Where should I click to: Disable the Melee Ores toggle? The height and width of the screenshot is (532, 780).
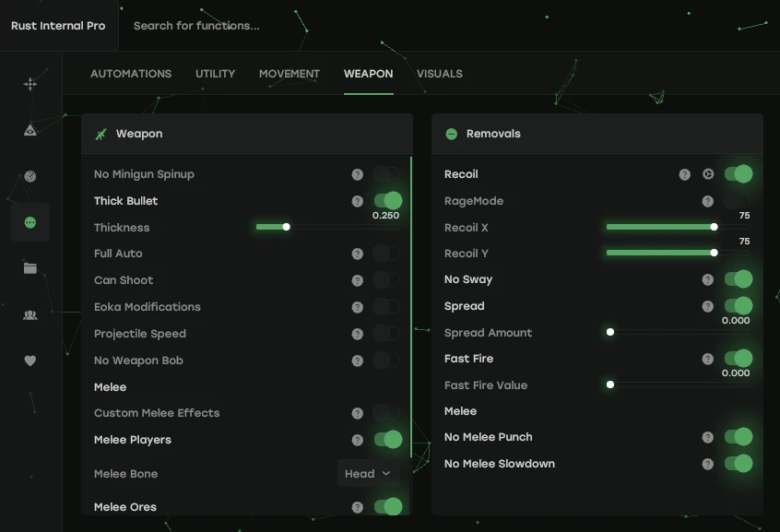pyautogui.click(x=388, y=506)
